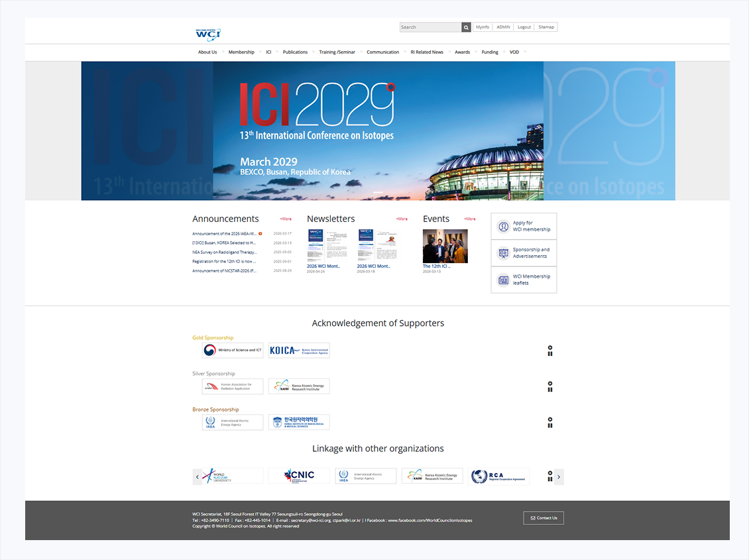Screen dimensions: 749x560
Task: Click the RCA organization logo
Action: pyautogui.click(x=498, y=476)
